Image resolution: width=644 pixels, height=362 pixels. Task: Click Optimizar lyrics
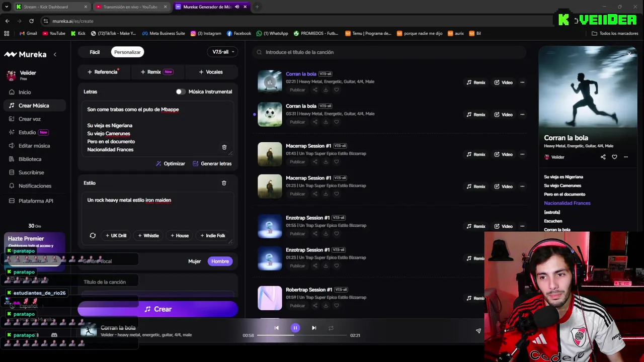[x=171, y=163]
